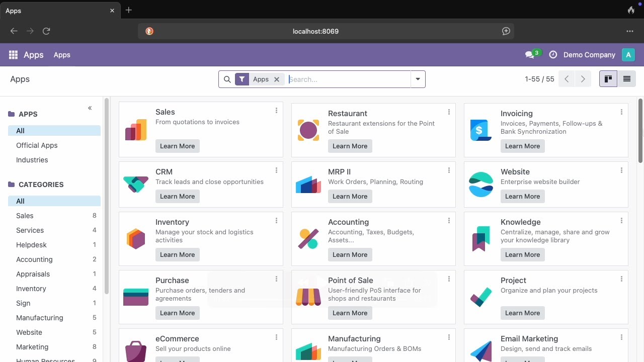Remove the Apps filter facet
This screenshot has height=362, width=644.
coord(276,79)
